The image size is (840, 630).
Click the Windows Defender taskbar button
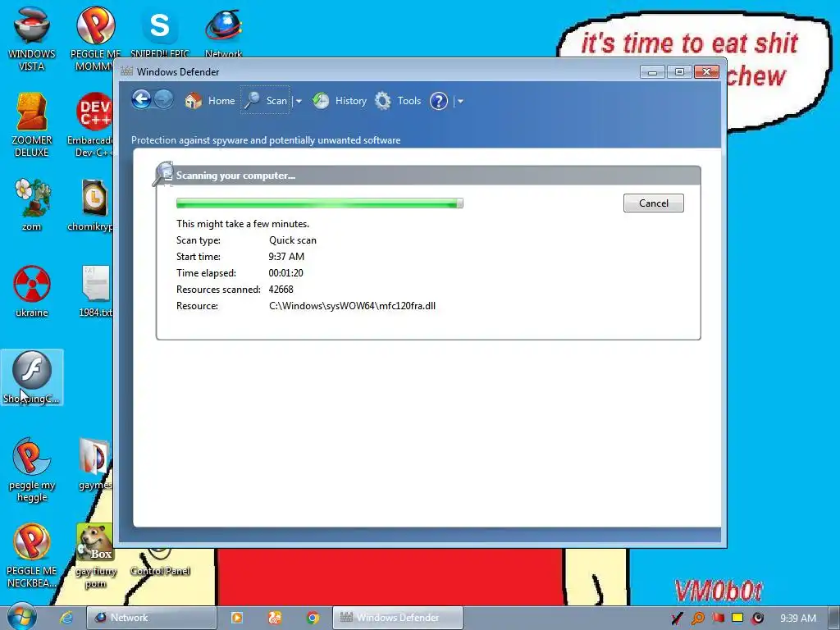tap(398, 618)
